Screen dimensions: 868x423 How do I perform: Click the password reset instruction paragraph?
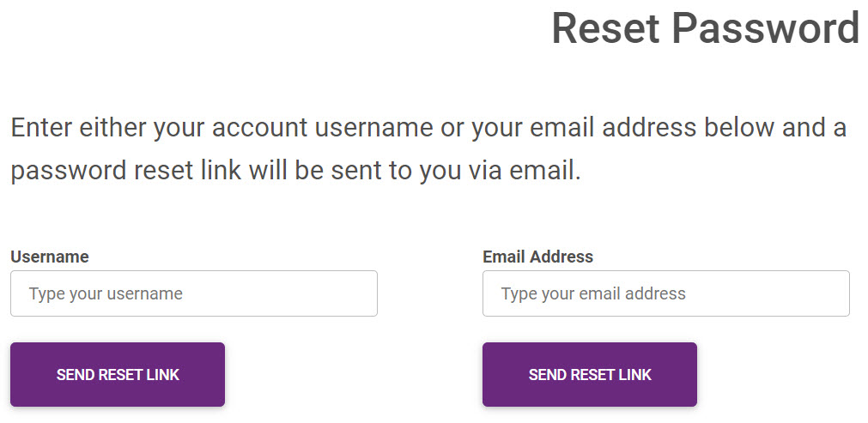(x=428, y=149)
